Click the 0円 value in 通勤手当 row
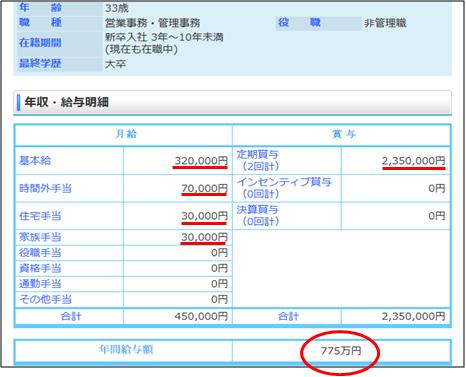The image size is (466, 377). pos(219,284)
